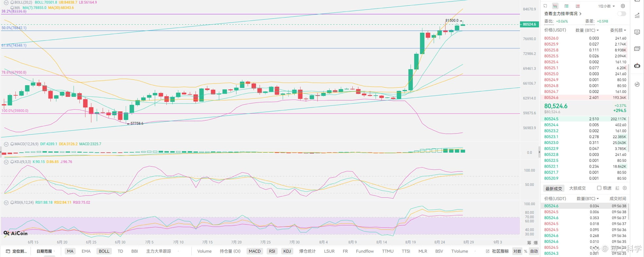This screenshot has width=644, height=257.
Task: Click the current price tag 80524.6 on axis
Action: point(529,24)
